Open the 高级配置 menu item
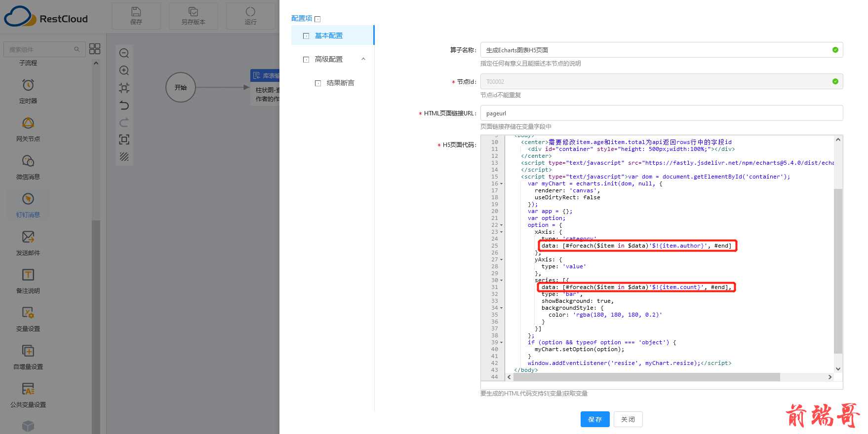The image size is (868, 434). coord(329,59)
